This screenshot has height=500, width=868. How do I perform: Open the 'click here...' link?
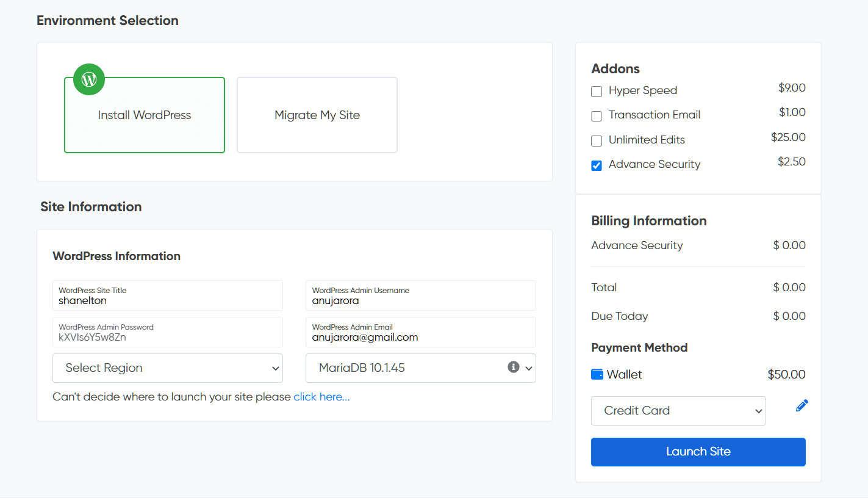click(321, 396)
